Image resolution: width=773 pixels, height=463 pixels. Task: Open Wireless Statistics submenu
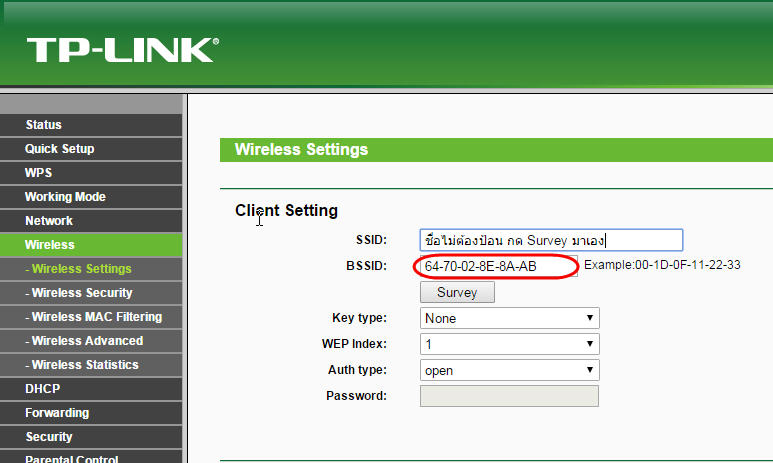pos(91,365)
